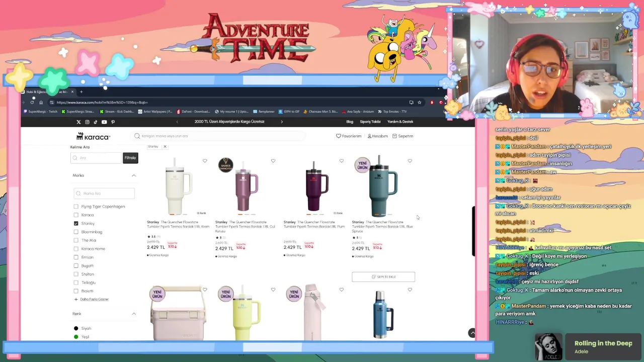Tick the Emsan brand checkbox
Image resolution: width=644 pixels, height=362 pixels.
coord(76,257)
